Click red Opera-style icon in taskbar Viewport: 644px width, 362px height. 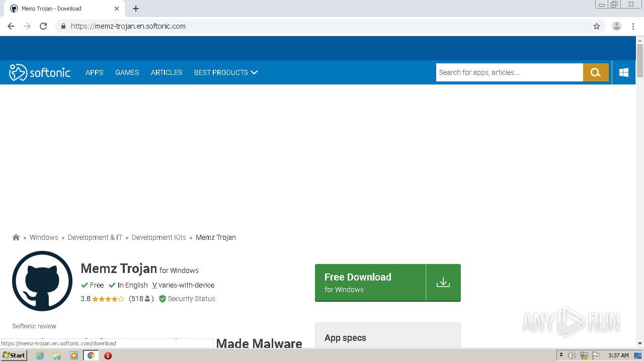(x=108, y=355)
